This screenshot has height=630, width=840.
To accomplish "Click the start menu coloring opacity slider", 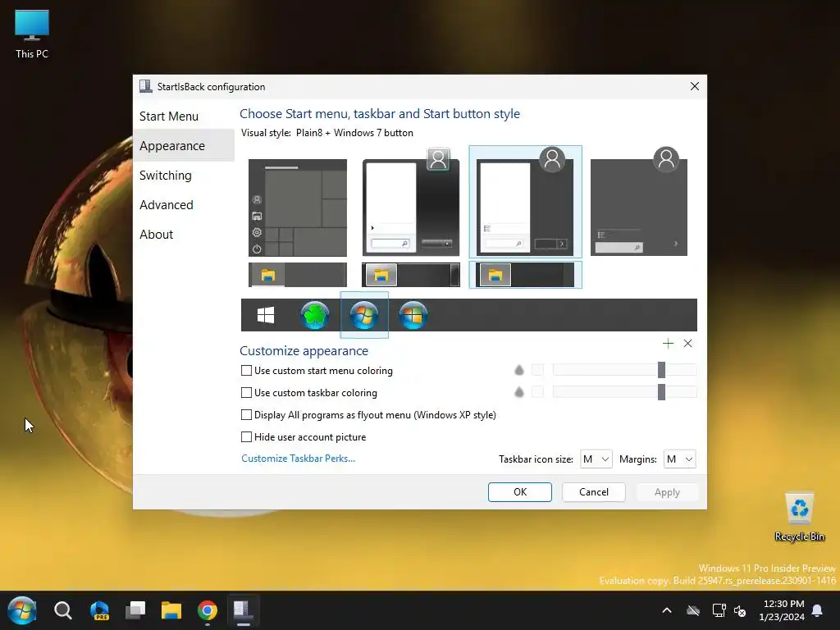I will click(624, 370).
